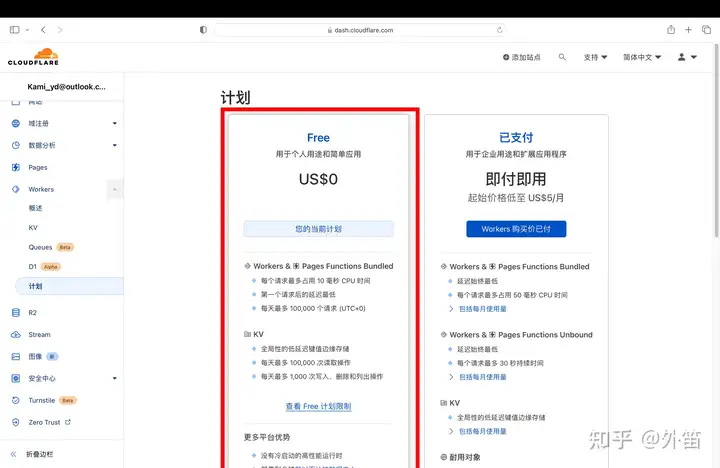Click the dash.cloudflare.com address bar

pyautogui.click(x=360, y=30)
